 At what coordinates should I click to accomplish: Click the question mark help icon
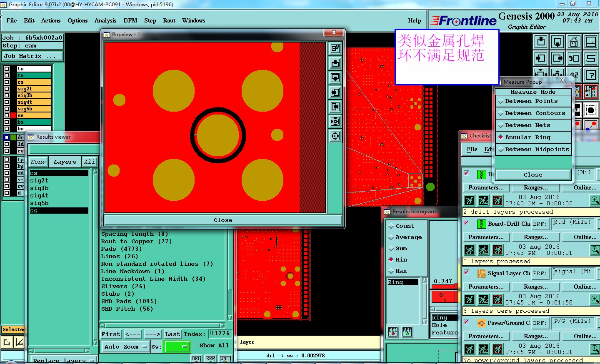coord(591,75)
